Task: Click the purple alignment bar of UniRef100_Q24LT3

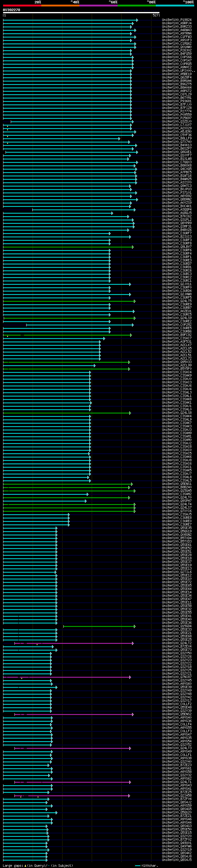Action: pyautogui.click(x=73, y=748)
